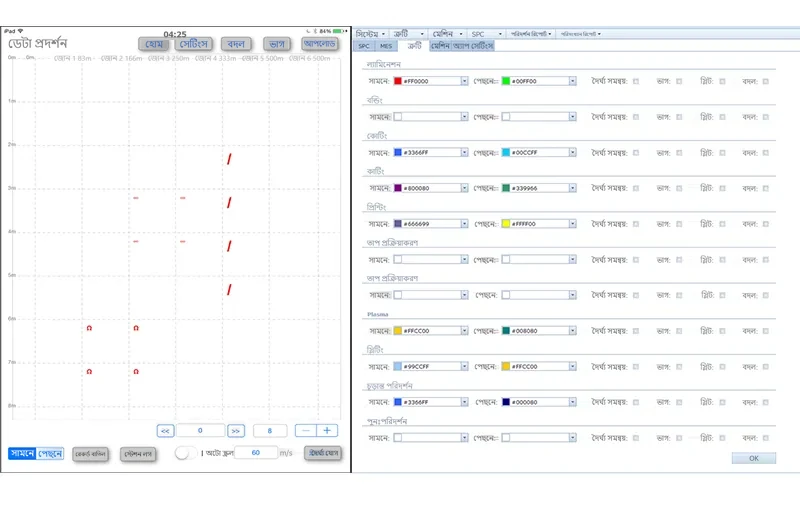Tap the Wi-Fi icon in iPad status bar

pyautogui.click(x=21, y=31)
